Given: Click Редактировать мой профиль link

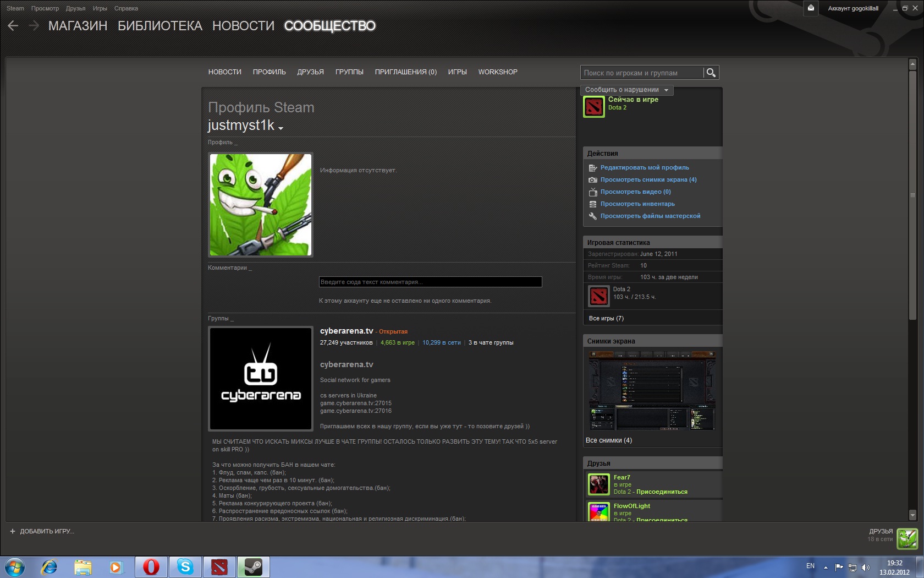Looking at the screenshot, I should [x=645, y=168].
